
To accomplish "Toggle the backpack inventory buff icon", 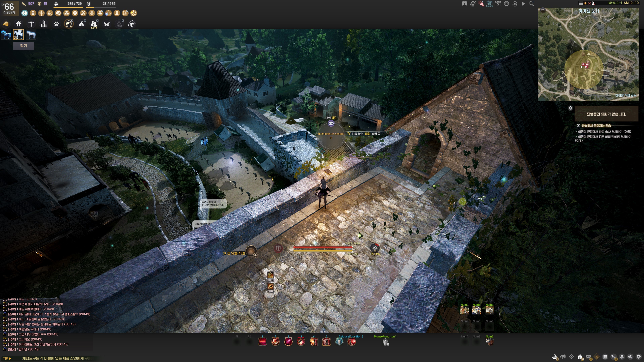I will (x=33, y=13).
